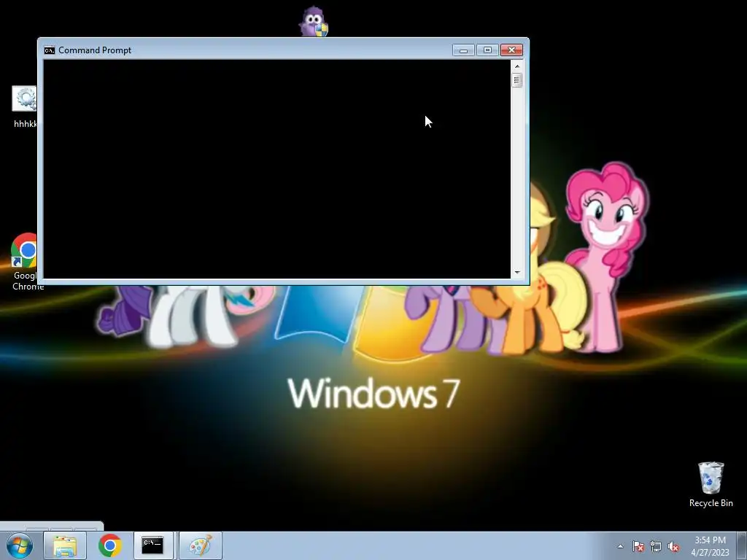Minimize the Command Prompt window
This screenshot has height=560, width=747.
click(463, 50)
